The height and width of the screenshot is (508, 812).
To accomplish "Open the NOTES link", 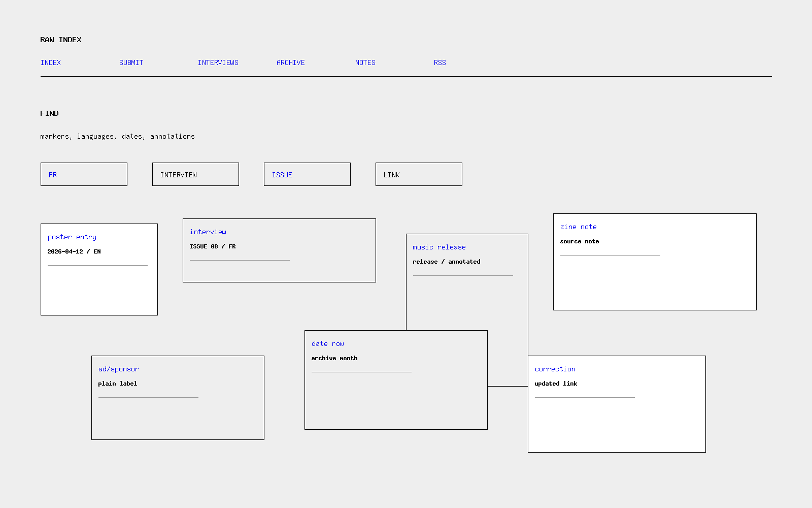I will pos(365,62).
